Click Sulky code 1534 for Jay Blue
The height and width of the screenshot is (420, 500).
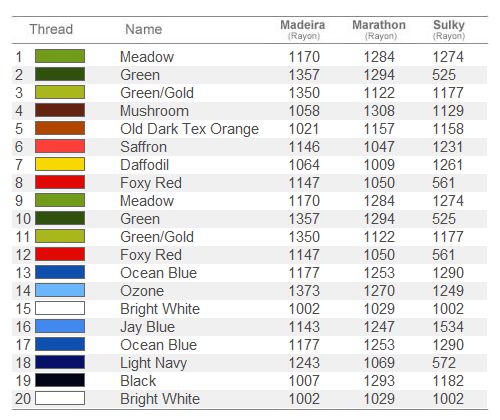(448, 327)
